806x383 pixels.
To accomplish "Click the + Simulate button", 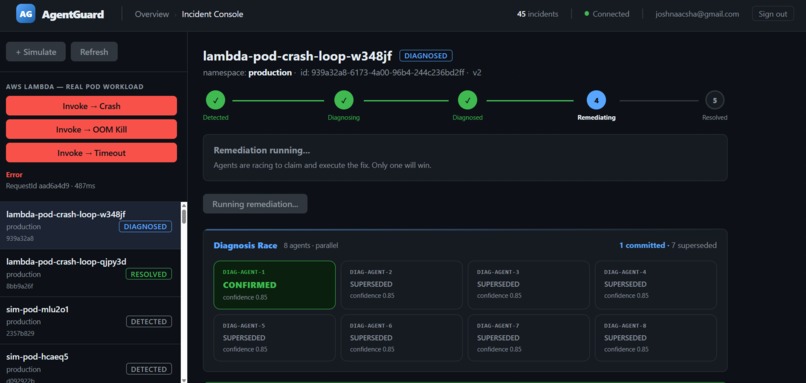I will 36,52.
